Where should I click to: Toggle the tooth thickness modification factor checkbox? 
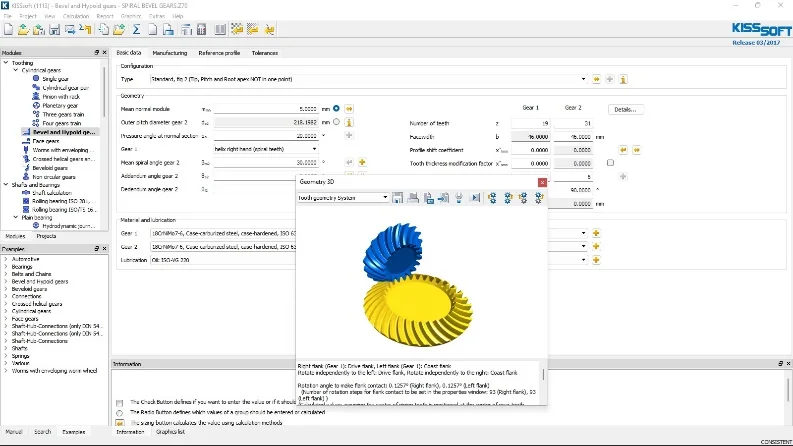click(610, 162)
